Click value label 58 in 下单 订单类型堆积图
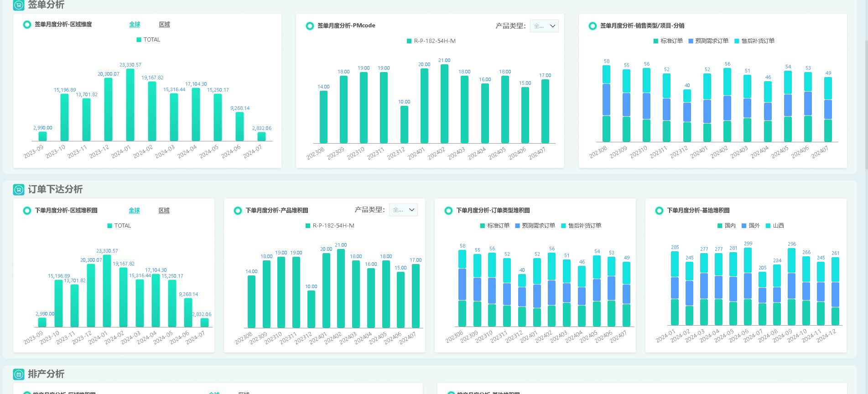Screen dimensions: 868x394 (x=463, y=246)
